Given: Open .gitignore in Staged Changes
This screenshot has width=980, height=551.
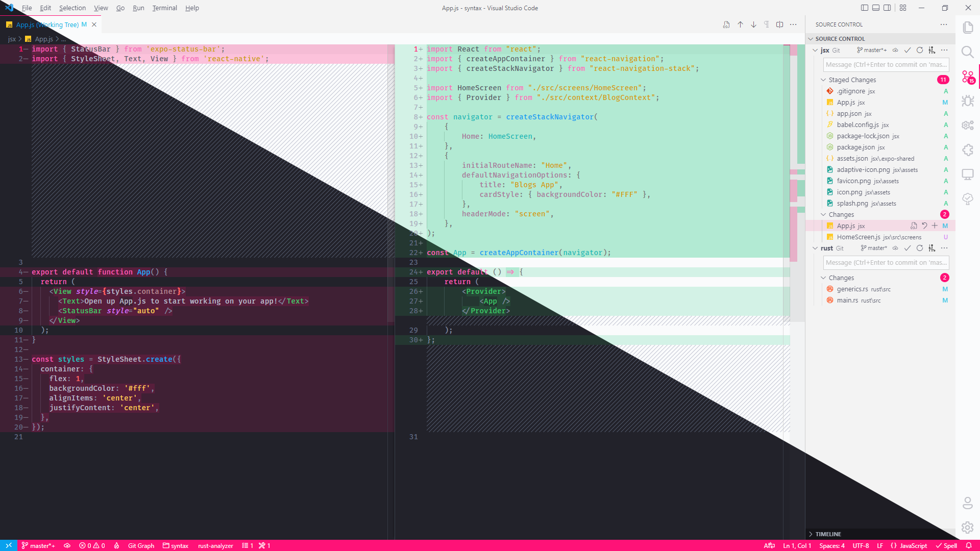Looking at the screenshot, I should [x=880, y=91].
